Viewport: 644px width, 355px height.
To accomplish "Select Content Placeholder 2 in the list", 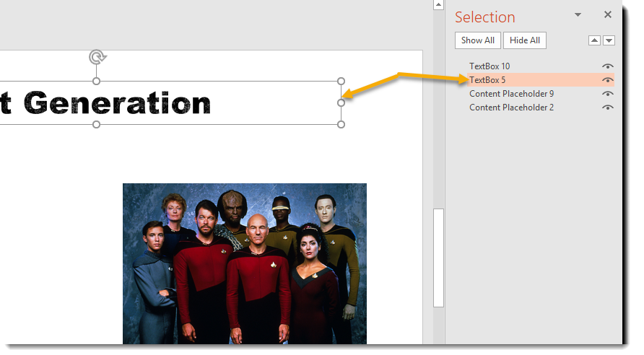I will pos(511,107).
